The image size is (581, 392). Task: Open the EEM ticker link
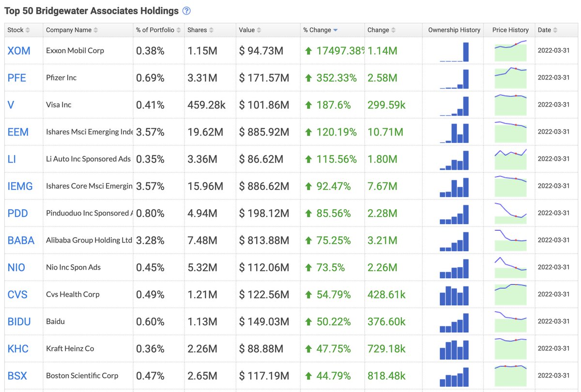(18, 132)
